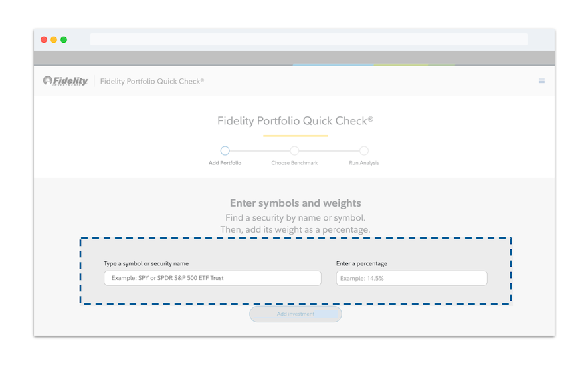Click the Add Portfolio step label
The image size is (588, 371).
[225, 163]
